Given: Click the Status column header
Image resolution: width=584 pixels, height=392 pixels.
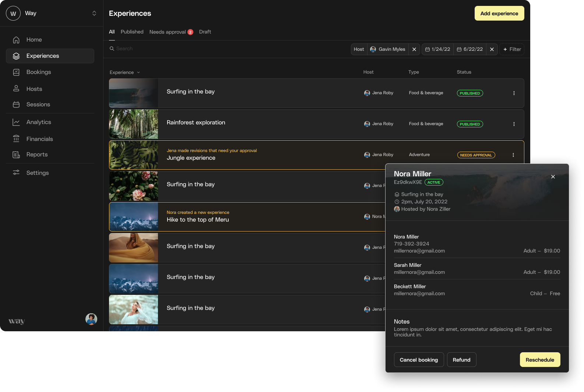Looking at the screenshot, I should pos(464,72).
